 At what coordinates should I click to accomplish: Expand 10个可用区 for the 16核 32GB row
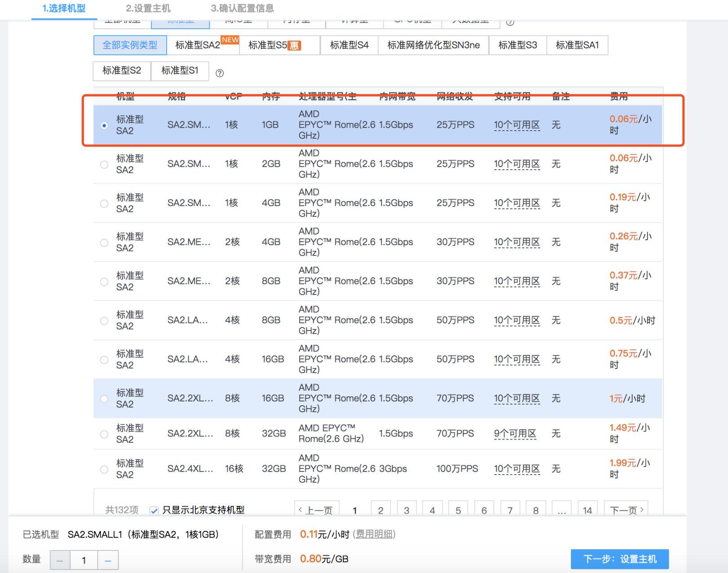click(517, 469)
